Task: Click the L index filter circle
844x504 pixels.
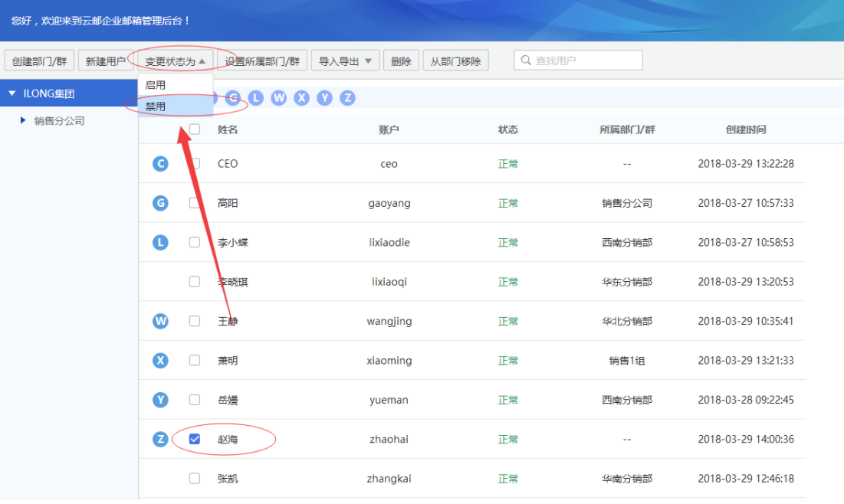Action: [x=256, y=98]
